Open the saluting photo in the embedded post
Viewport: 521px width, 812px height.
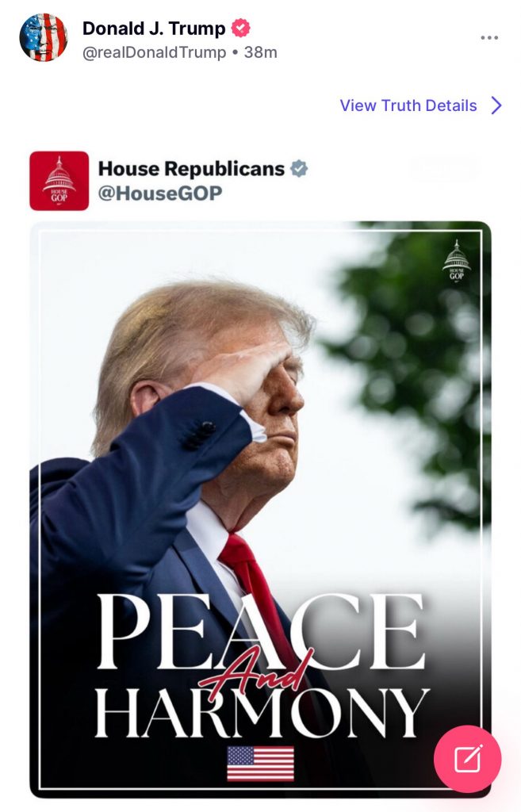[x=260, y=509]
